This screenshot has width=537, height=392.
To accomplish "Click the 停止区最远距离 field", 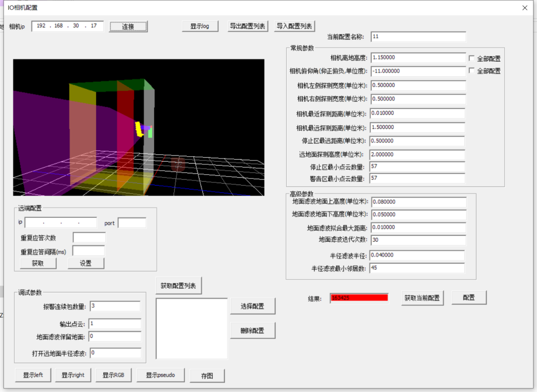I will [417, 141].
